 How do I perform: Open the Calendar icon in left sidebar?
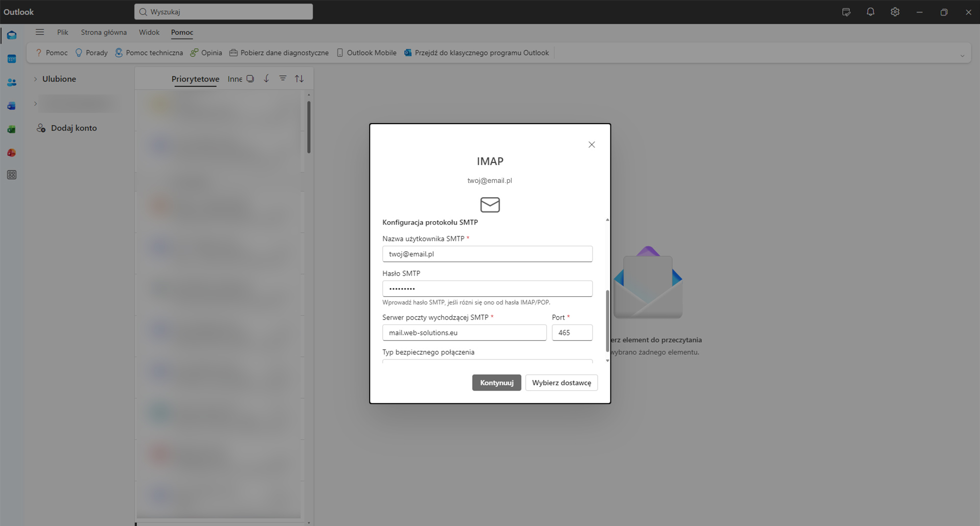point(12,59)
